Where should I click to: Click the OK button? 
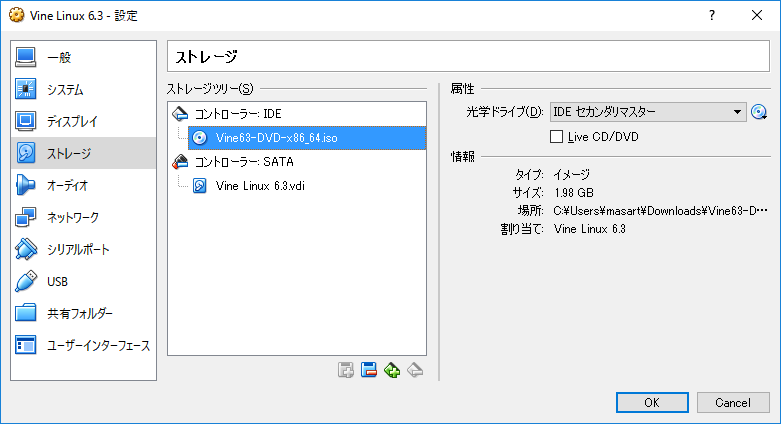tap(652, 403)
